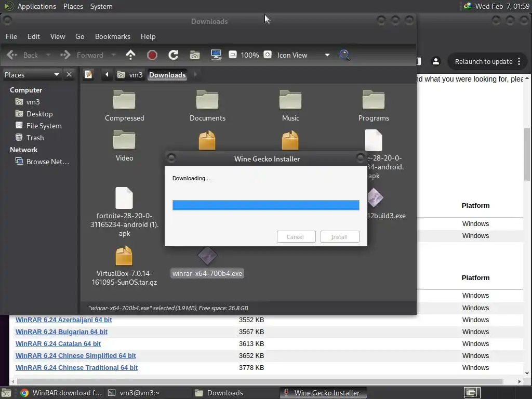This screenshot has width=532, height=399.
Task: Toggle the location edit pencil button
Action: 88,74
